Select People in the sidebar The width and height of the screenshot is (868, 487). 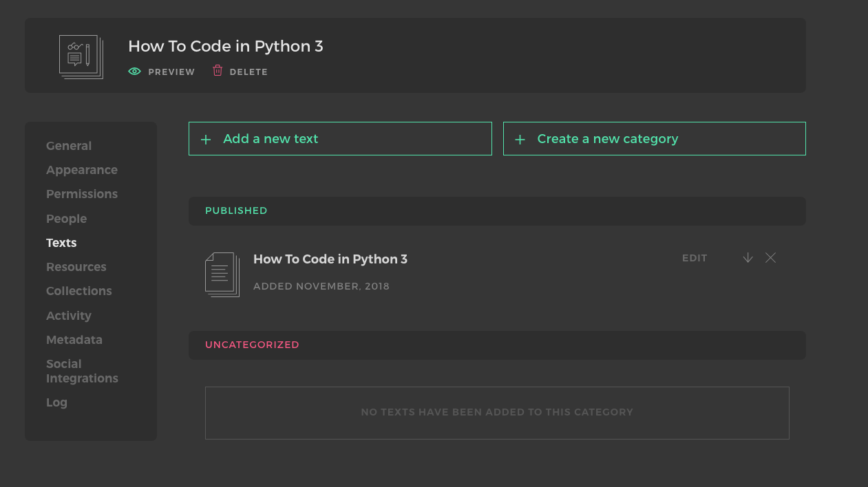point(66,219)
